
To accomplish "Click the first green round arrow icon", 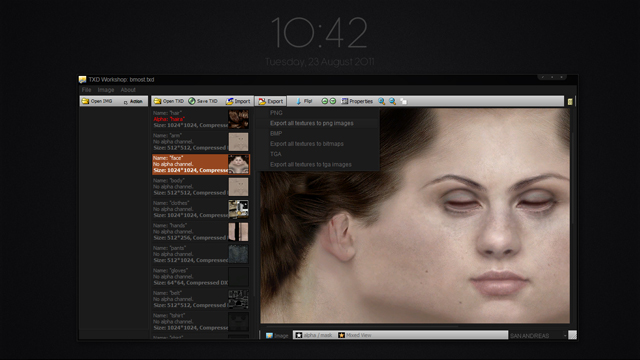I will pyautogui.click(x=324, y=101).
